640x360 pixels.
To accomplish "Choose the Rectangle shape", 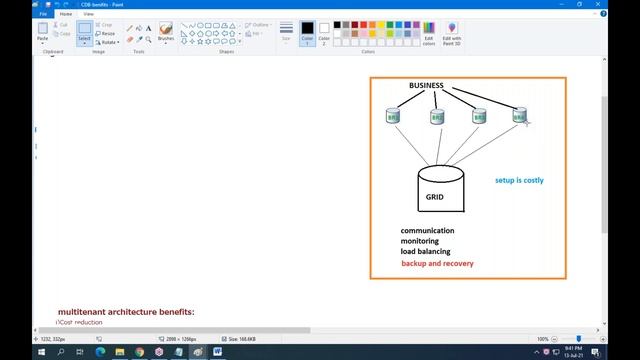I will click(208, 25).
